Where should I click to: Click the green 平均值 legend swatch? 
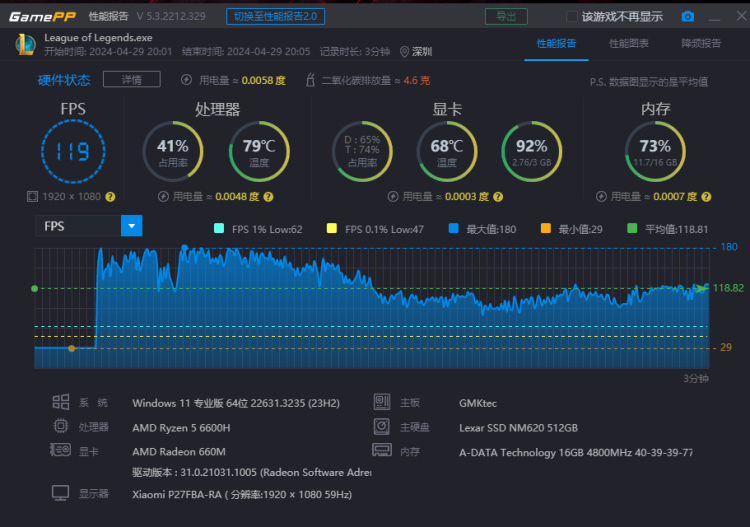632,228
